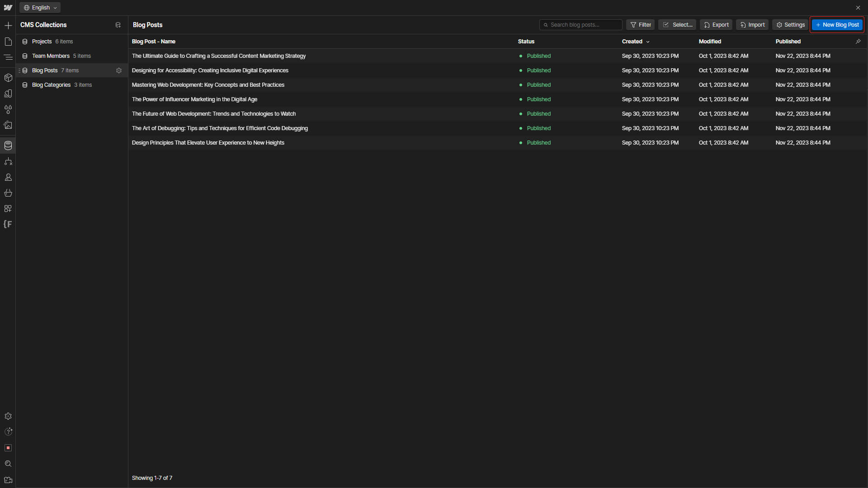This screenshot has width=868, height=488.
Task: Click the create new collection icon
Action: [x=118, y=25]
